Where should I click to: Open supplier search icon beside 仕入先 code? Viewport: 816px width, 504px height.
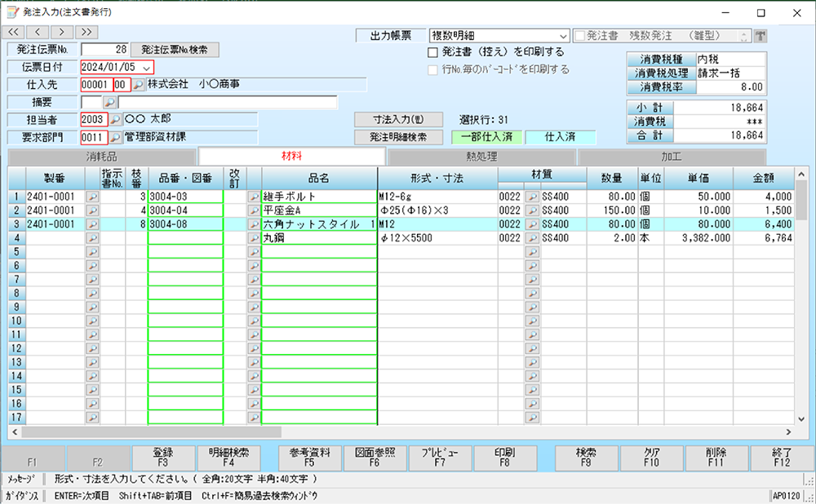click(138, 85)
